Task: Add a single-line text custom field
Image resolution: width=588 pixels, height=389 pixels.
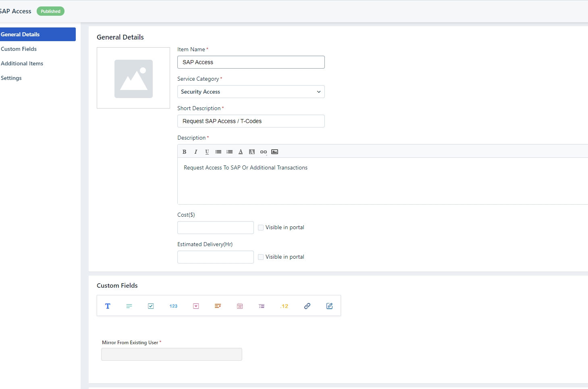Action: coord(108,306)
